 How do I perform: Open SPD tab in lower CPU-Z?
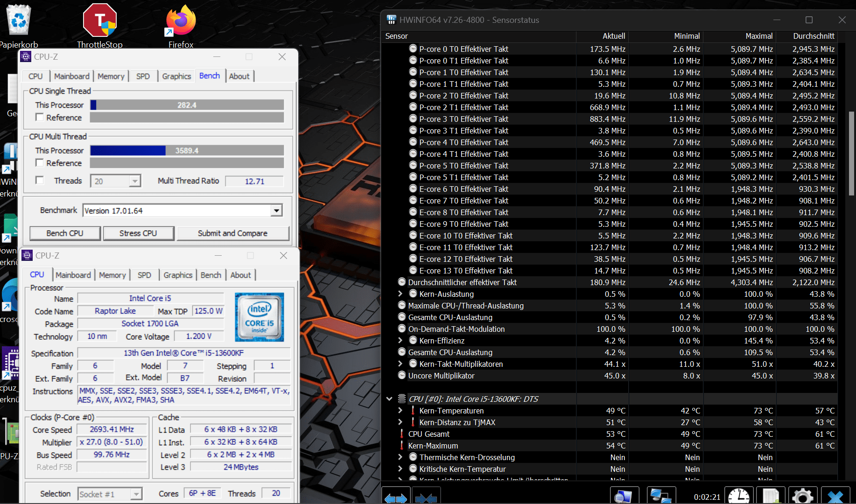pos(144,275)
